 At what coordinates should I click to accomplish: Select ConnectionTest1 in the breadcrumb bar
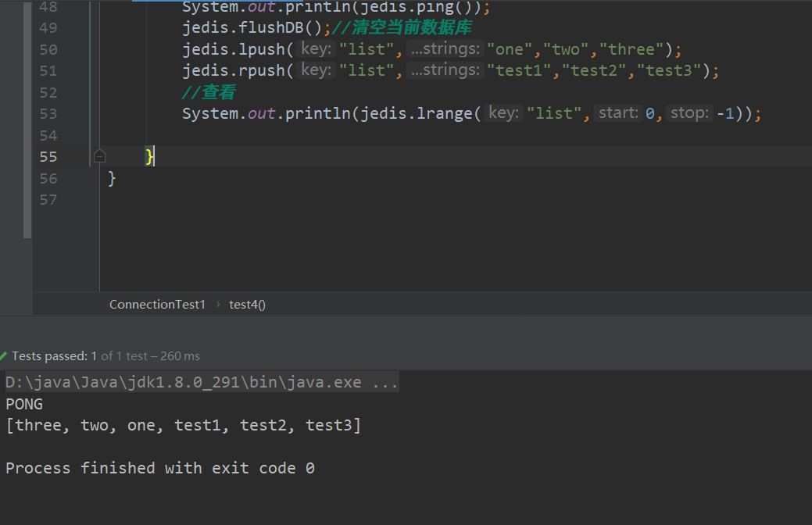click(x=157, y=304)
